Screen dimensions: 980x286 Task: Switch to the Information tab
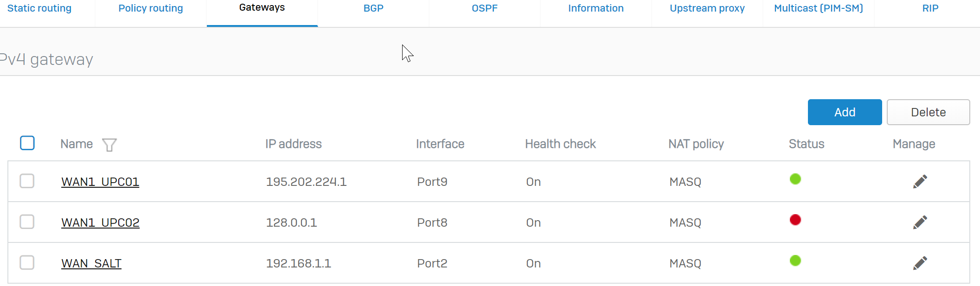pyautogui.click(x=596, y=8)
